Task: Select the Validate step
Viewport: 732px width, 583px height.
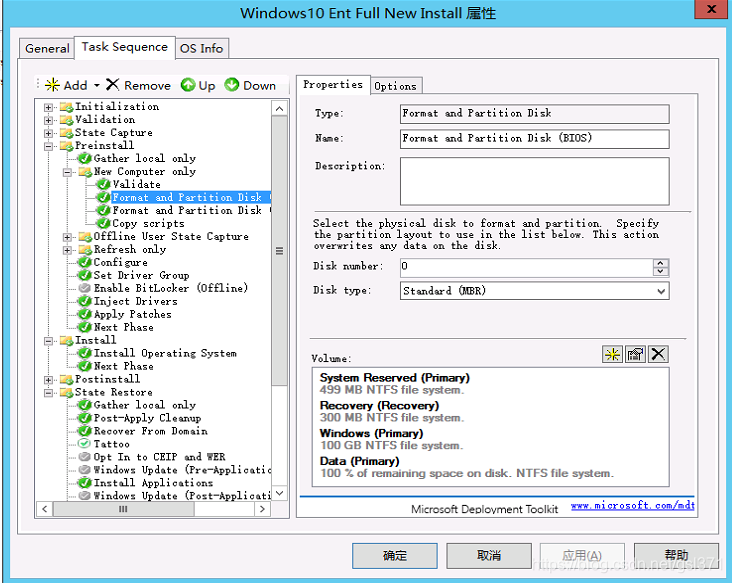Action: pos(136,184)
